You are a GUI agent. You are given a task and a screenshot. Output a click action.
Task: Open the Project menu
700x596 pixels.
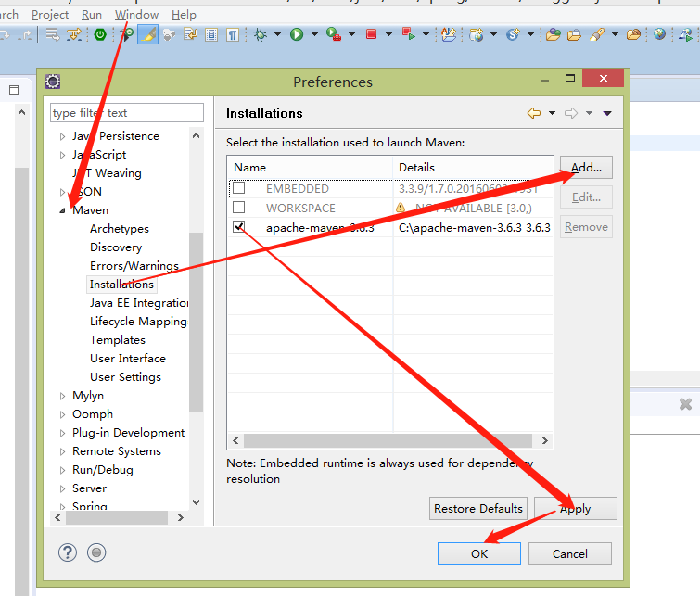tap(50, 15)
